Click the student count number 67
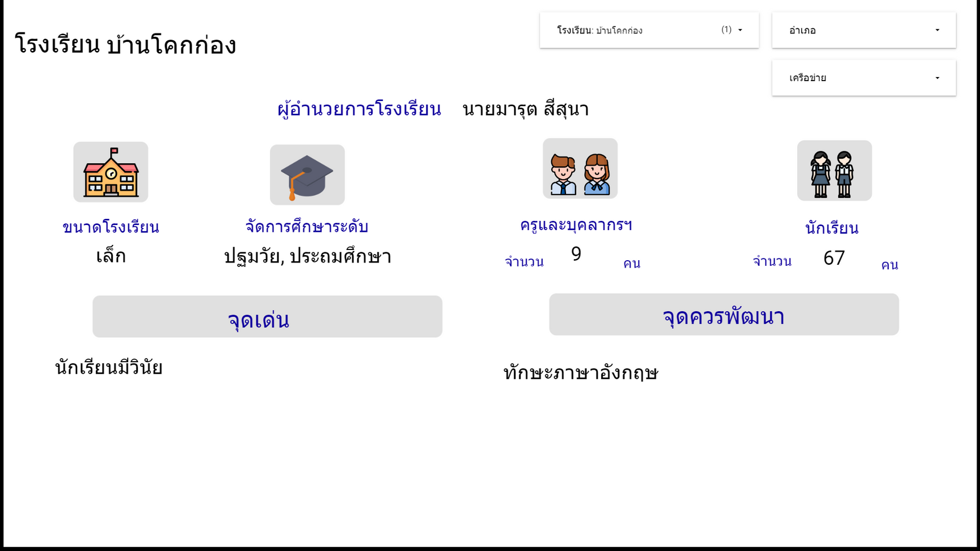Viewport: 980px width, 551px height. pos(834,258)
